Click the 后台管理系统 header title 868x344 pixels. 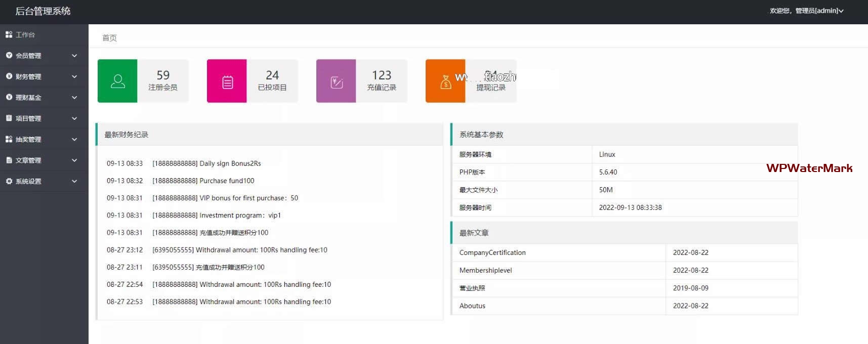click(43, 11)
